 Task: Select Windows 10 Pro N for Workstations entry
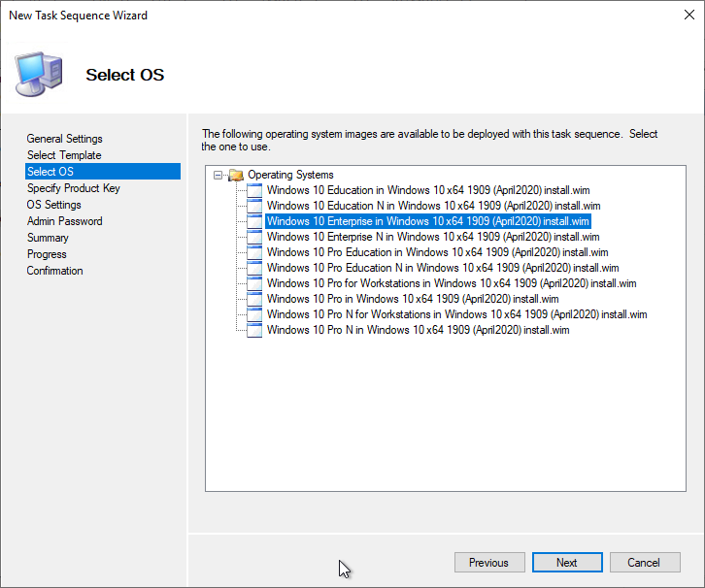456,314
